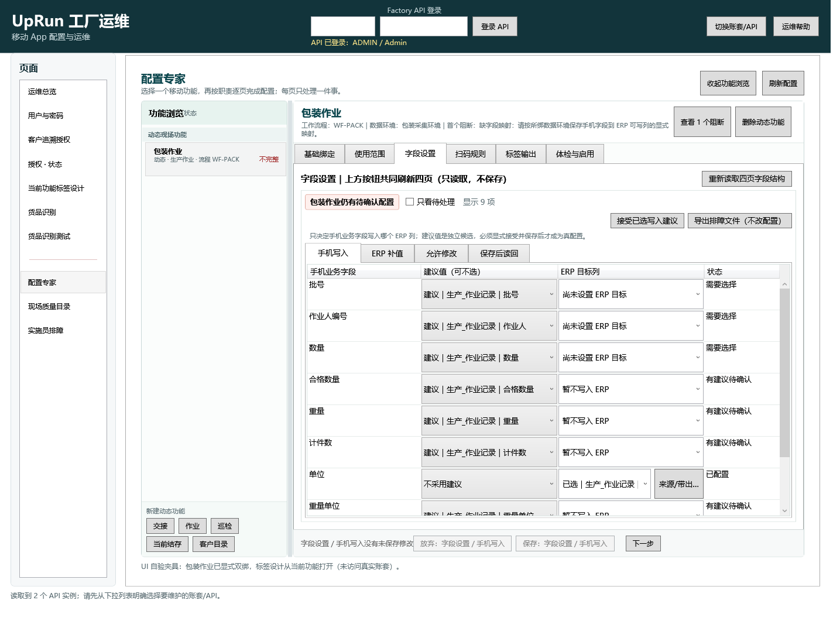Create a new 巡检 dynamic function
840x631 pixels.
click(x=225, y=526)
